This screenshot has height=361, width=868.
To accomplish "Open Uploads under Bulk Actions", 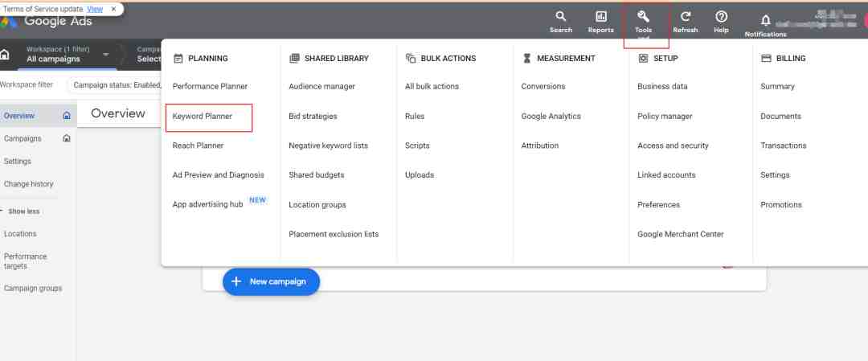I will (420, 175).
